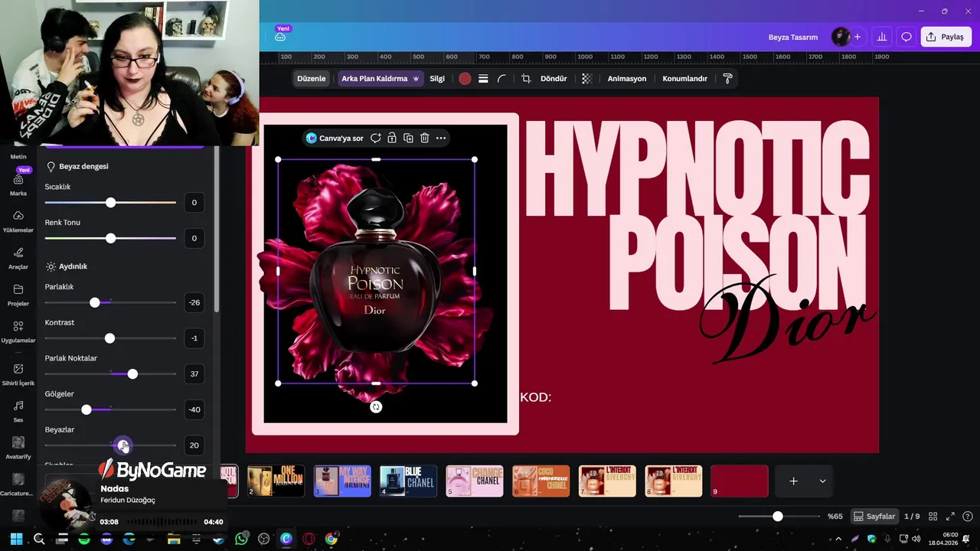Select the Silgi eraser option
Screen dimensions: 980x551
click(437, 79)
